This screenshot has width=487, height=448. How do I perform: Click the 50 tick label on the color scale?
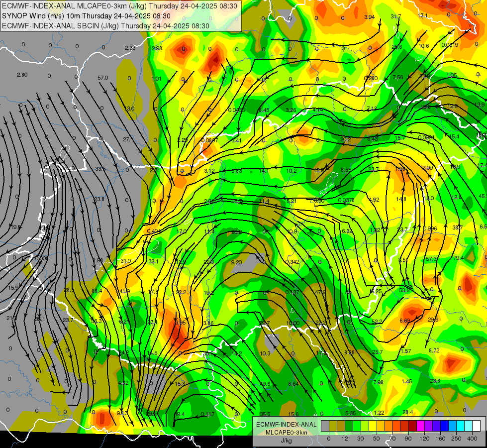(x=377, y=439)
